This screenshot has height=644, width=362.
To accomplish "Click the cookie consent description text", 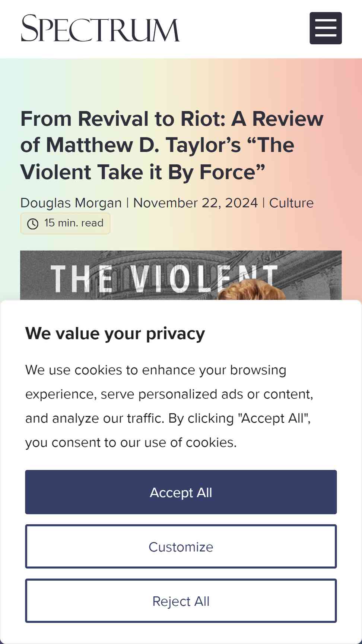I will coord(169,406).
